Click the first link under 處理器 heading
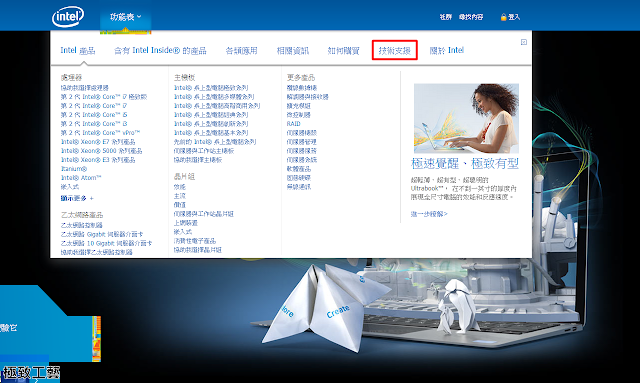Screen dimensions: 640x383 click(84, 88)
